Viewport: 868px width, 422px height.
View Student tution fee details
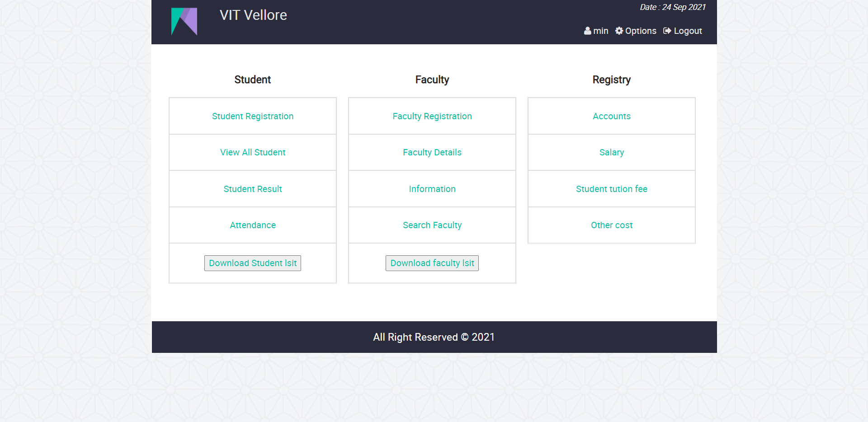611,189
